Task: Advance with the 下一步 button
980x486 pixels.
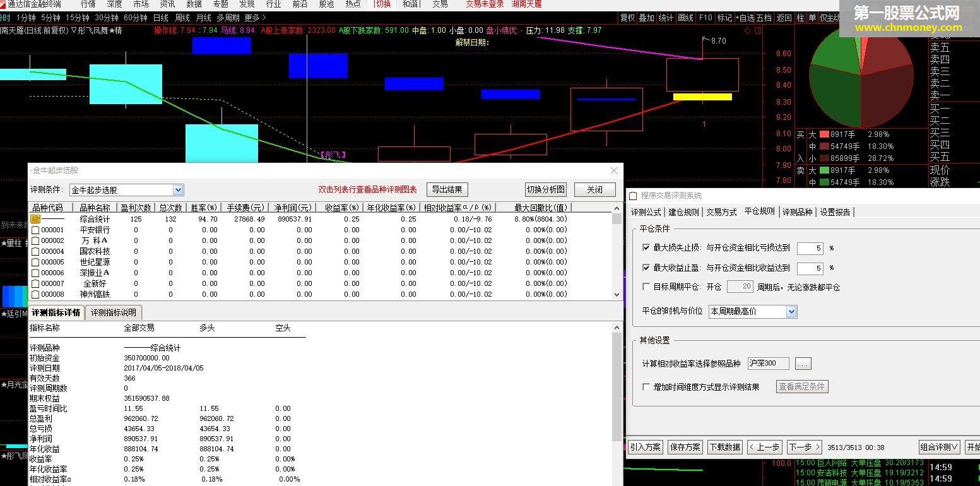Action: tap(805, 447)
